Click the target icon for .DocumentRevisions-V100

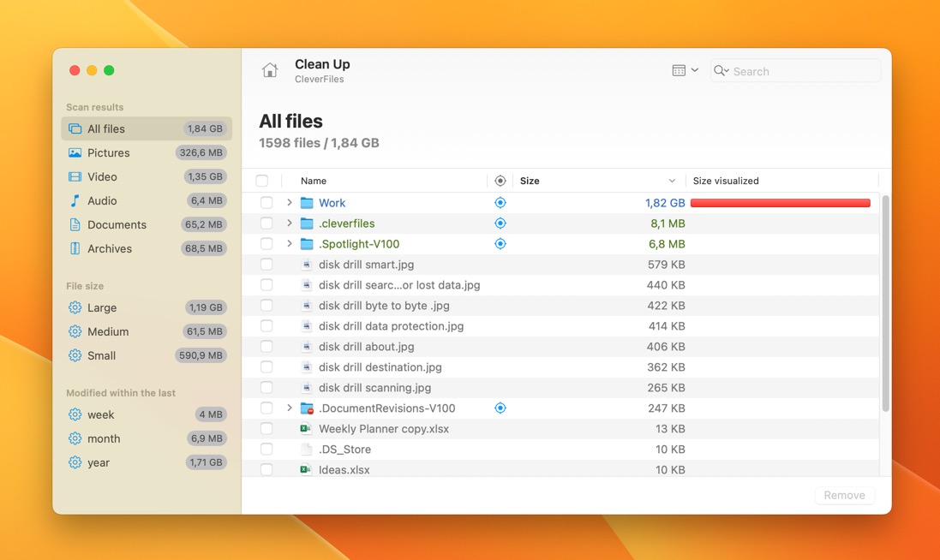(500, 408)
